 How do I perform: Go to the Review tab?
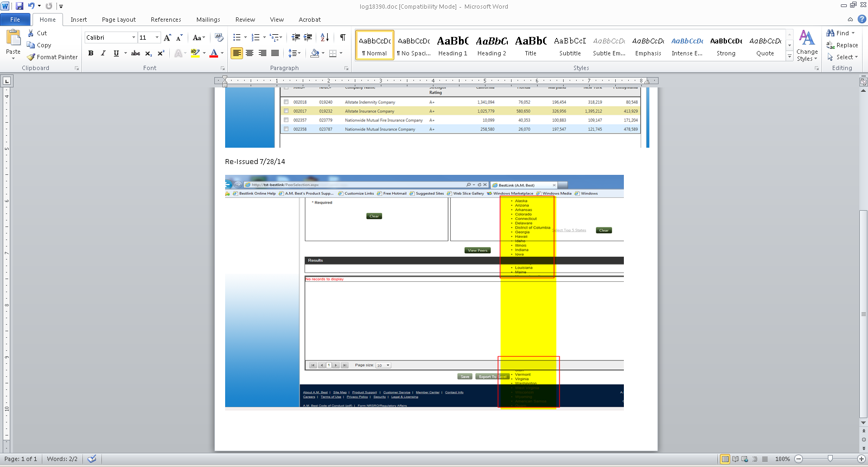245,20
